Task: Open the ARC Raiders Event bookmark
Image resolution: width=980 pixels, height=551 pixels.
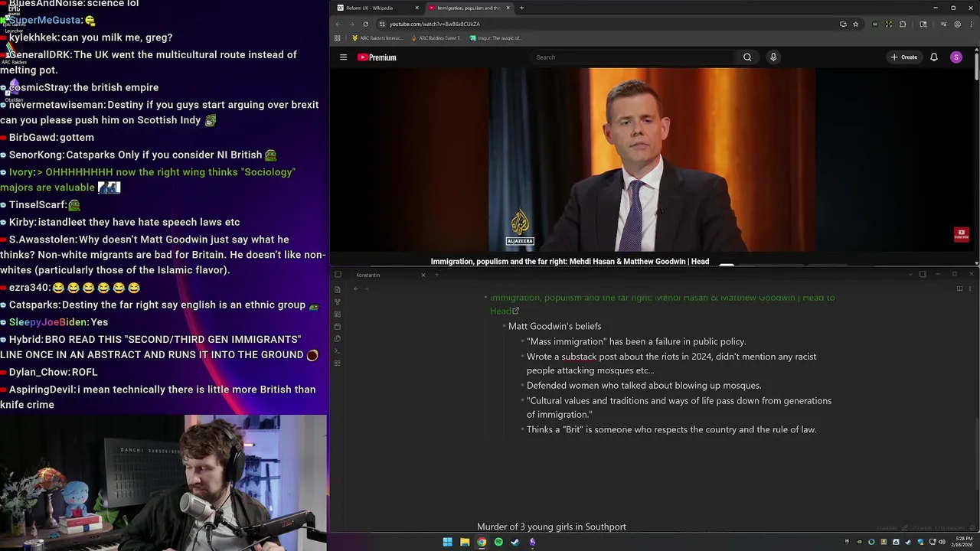Action: 436,37
